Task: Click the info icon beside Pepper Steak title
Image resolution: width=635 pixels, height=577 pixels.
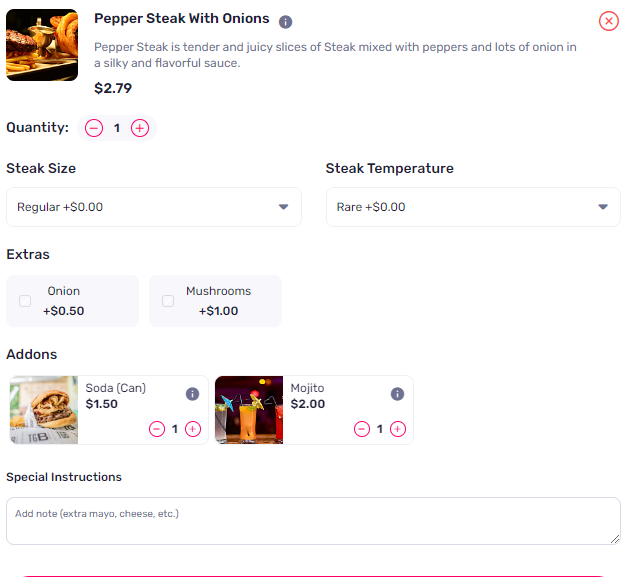Action: (286, 21)
